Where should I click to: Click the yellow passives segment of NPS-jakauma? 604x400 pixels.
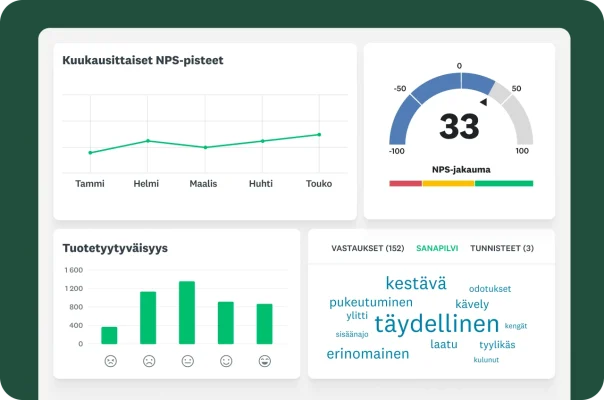tap(448, 183)
